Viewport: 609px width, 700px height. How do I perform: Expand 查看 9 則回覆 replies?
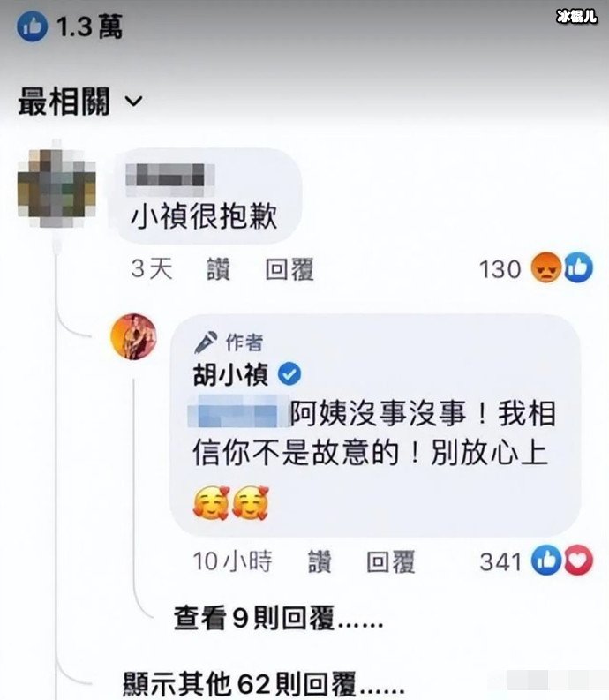[278, 619]
